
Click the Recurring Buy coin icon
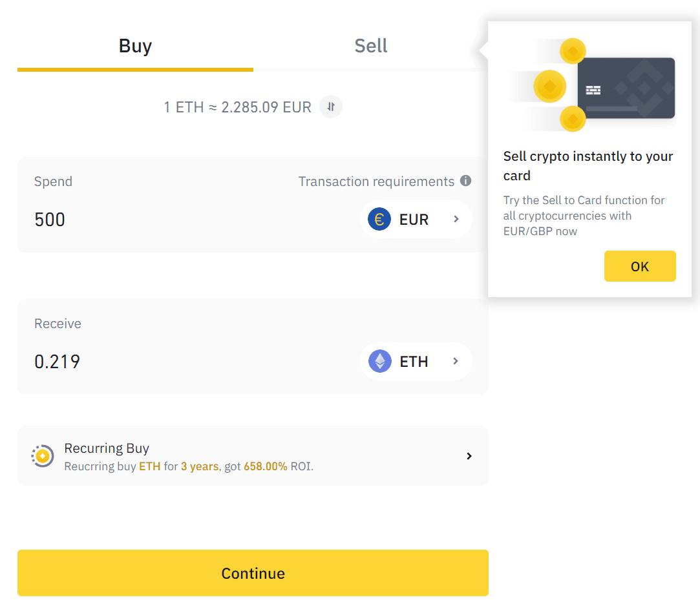point(41,455)
